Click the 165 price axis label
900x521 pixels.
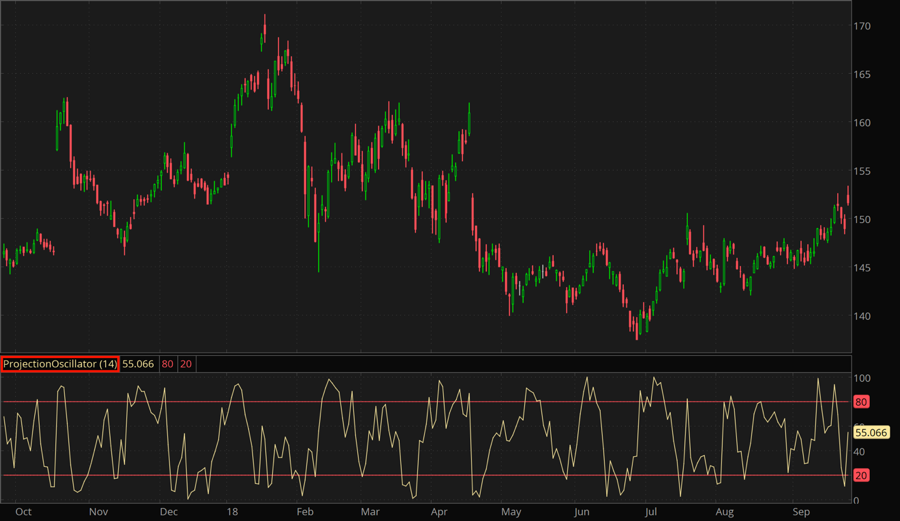point(862,75)
